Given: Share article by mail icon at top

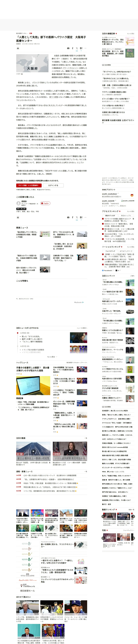Looking at the screenshot, I should click(68, 48).
